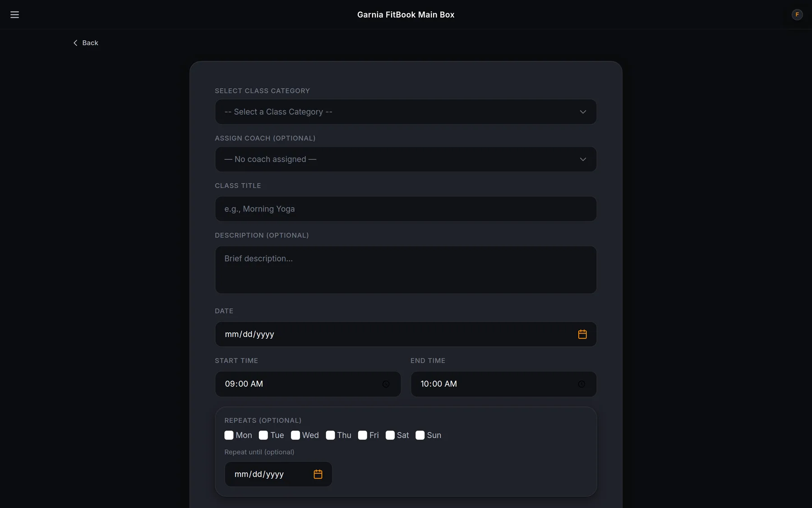Viewport: 812px width, 508px height.
Task: Open the Select a Class Category dropdown
Action: [x=406, y=112]
